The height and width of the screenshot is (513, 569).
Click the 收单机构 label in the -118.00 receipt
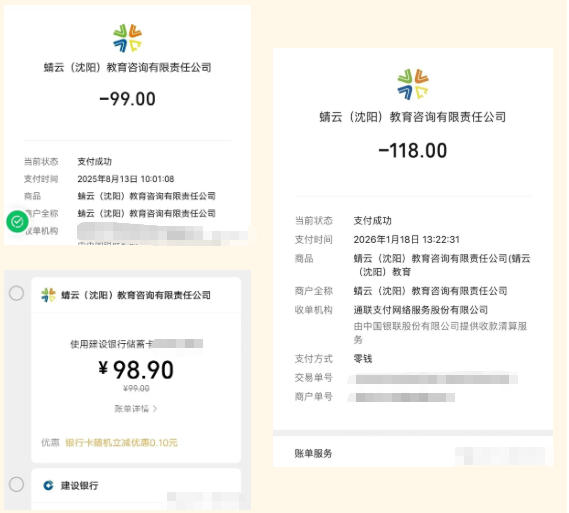click(314, 310)
